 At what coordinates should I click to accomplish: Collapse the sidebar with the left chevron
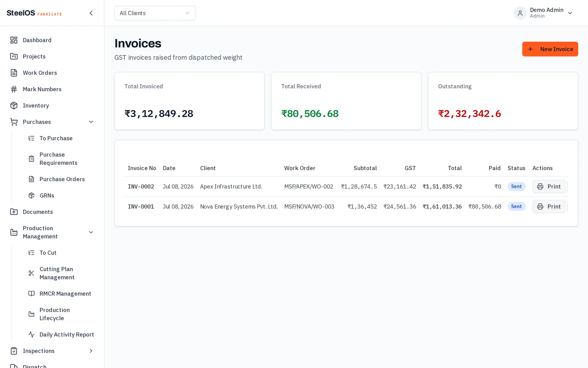point(91,13)
